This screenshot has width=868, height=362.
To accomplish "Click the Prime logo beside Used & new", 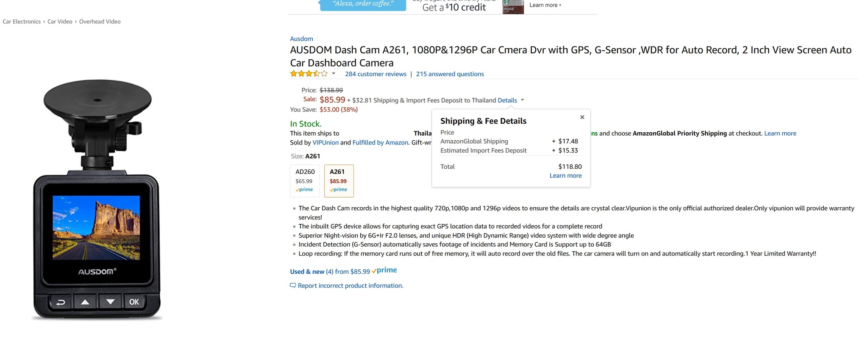I will point(384,270).
